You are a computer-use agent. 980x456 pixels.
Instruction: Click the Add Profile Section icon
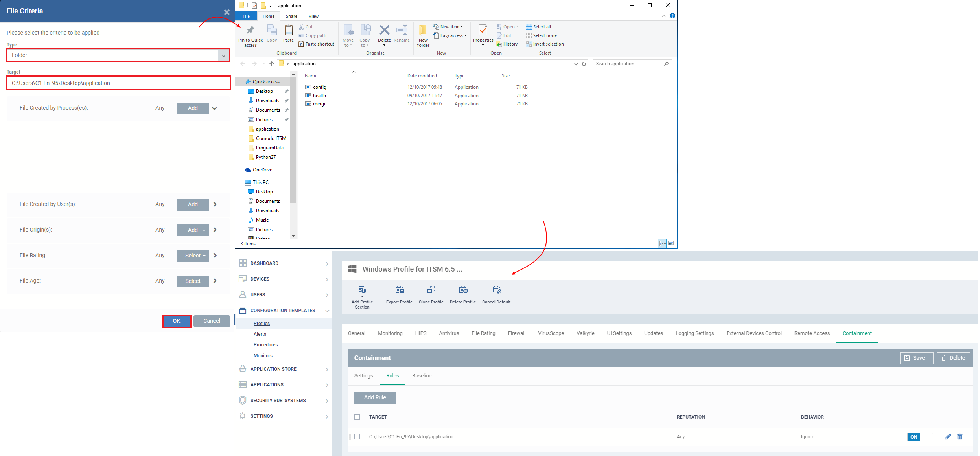362,291
